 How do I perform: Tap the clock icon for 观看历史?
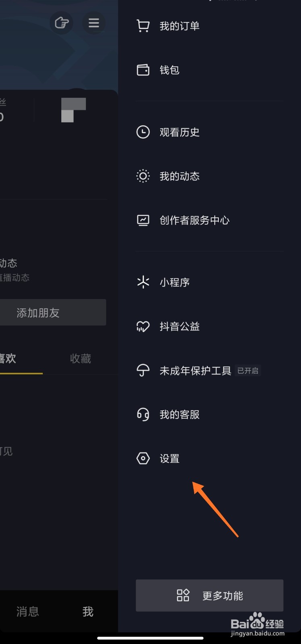pyautogui.click(x=143, y=132)
